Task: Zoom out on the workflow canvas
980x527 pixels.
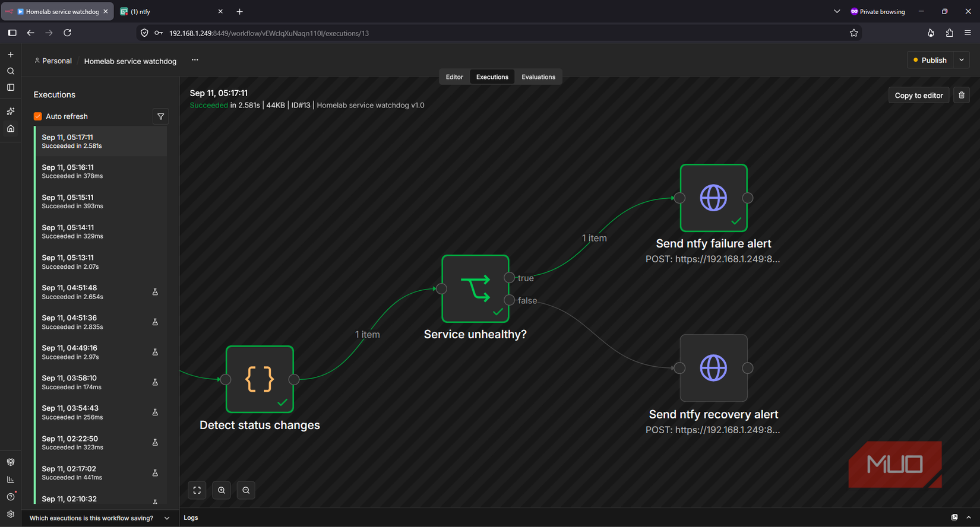Action: click(x=246, y=490)
